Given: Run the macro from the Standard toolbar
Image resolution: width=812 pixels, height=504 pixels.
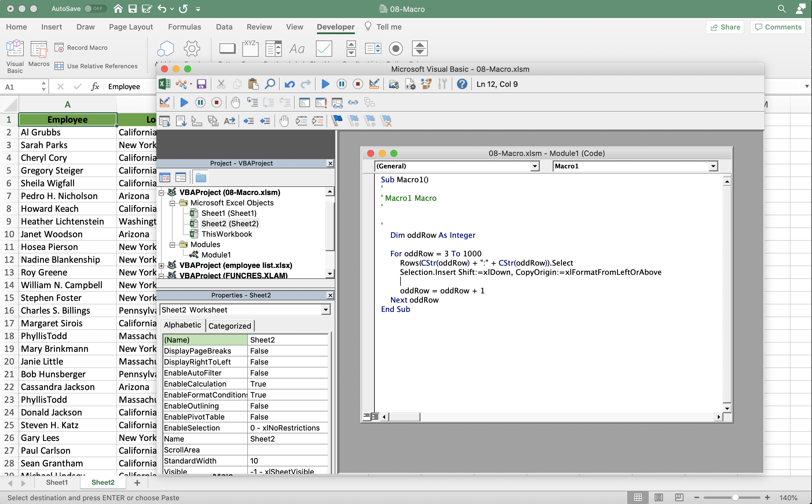Looking at the screenshot, I should pos(325,84).
